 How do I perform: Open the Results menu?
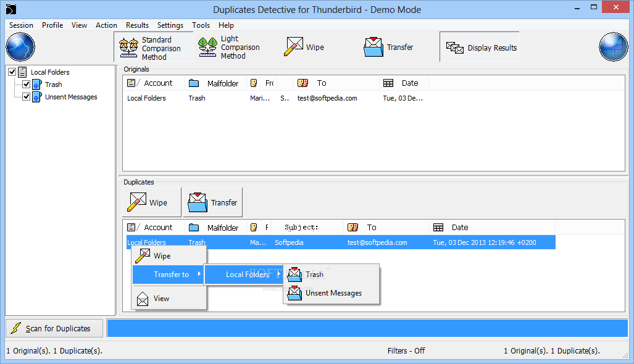point(138,25)
